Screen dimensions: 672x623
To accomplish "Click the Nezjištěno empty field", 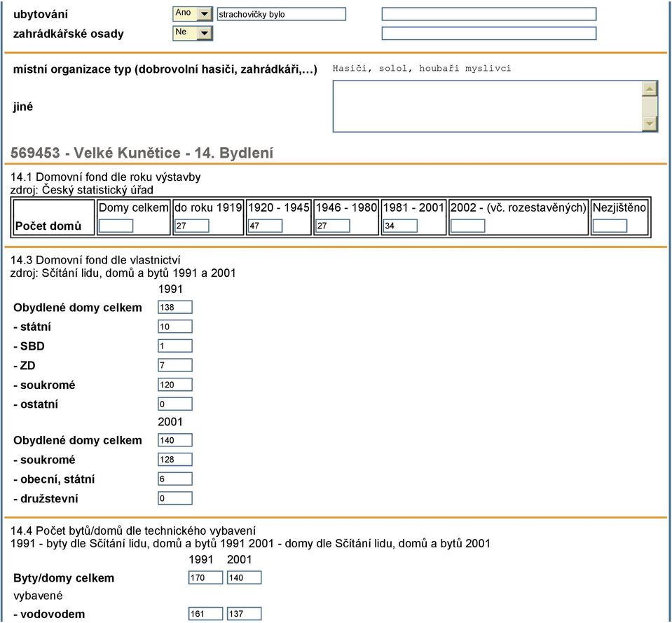I will (x=610, y=226).
